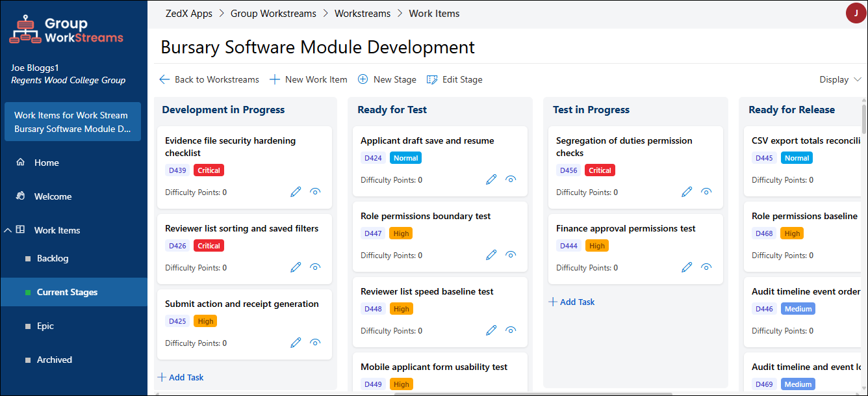Click the D447 ID badge
This screenshot has height=396, width=868.
pyautogui.click(x=373, y=233)
